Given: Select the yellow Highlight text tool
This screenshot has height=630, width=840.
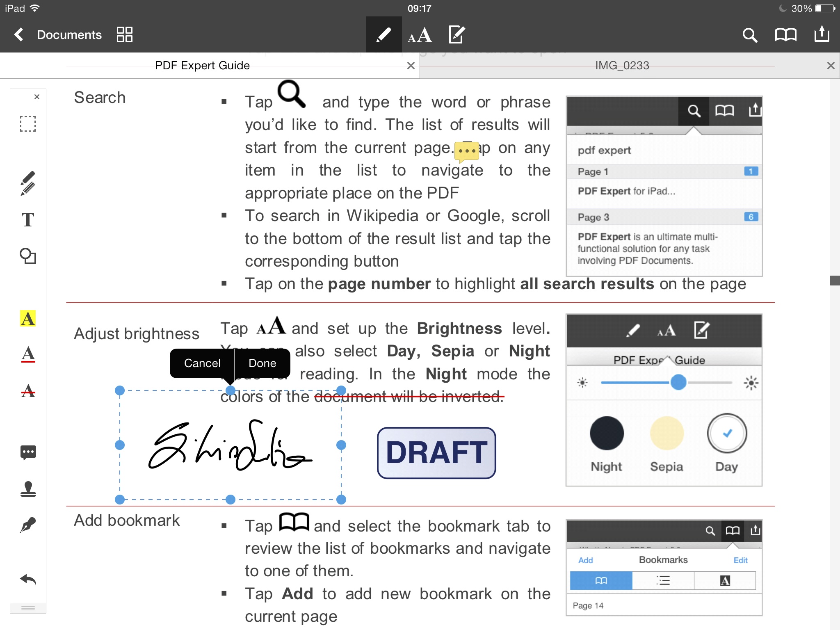Looking at the screenshot, I should 28,318.
